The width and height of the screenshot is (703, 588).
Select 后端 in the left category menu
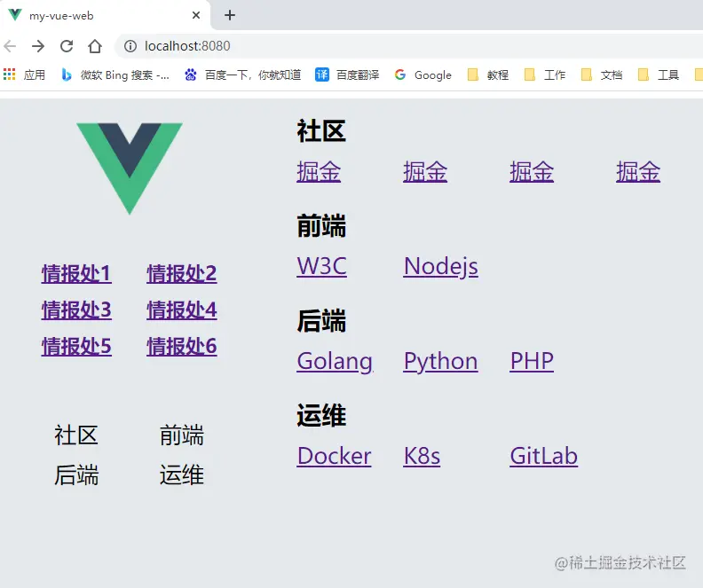pyautogui.click(x=76, y=474)
